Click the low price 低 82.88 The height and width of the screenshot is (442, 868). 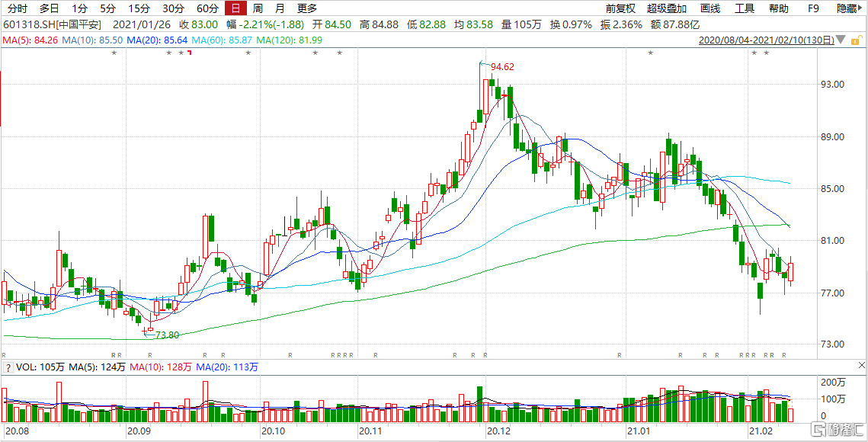coord(426,24)
